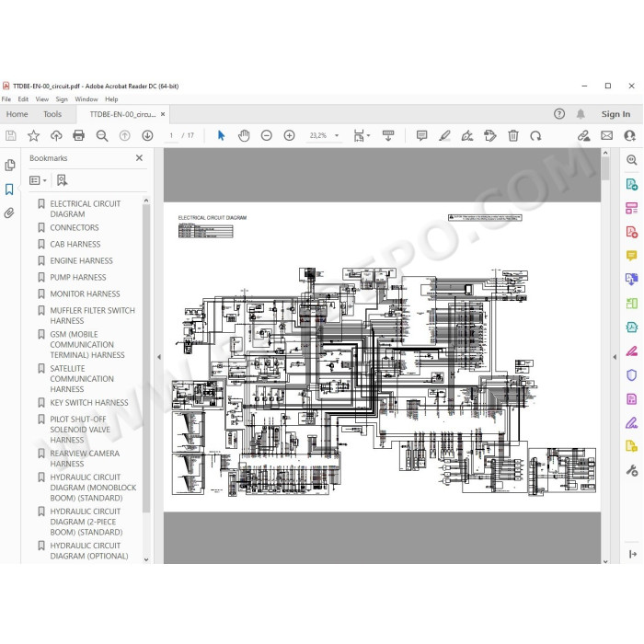The height and width of the screenshot is (644, 644).
Task: Open the attachments paperclip panel
Action: (x=9, y=213)
